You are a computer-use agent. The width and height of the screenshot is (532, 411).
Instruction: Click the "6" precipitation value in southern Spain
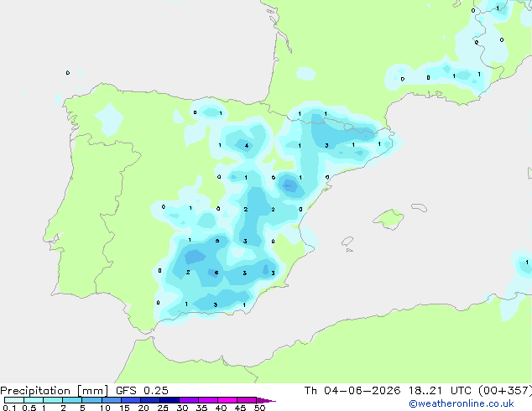pos(216,273)
